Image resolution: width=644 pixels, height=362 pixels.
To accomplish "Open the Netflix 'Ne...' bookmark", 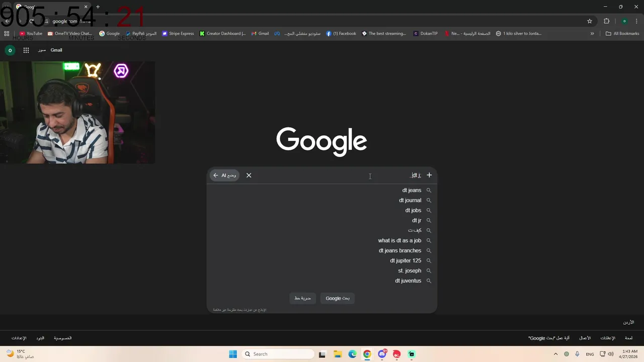I will click(467, 34).
